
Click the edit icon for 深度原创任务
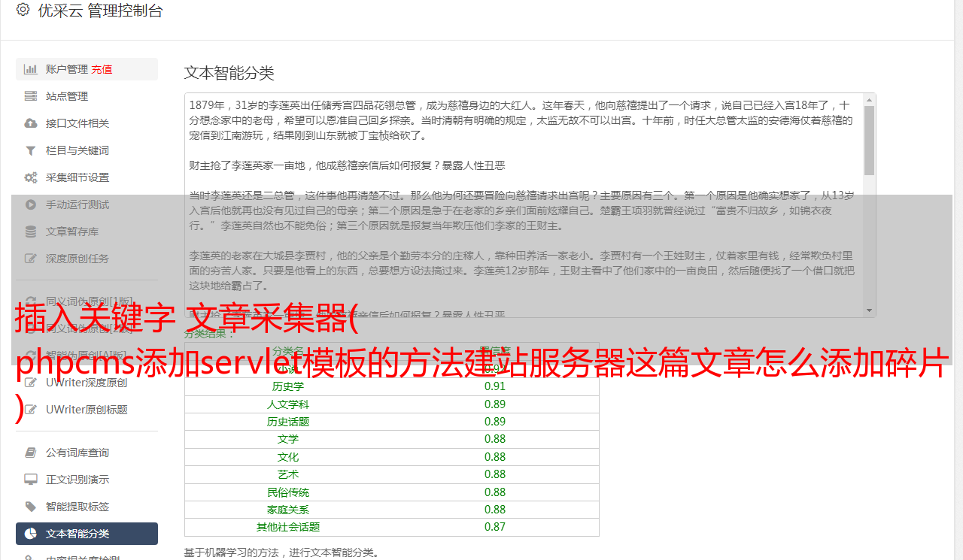pos(31,259)
